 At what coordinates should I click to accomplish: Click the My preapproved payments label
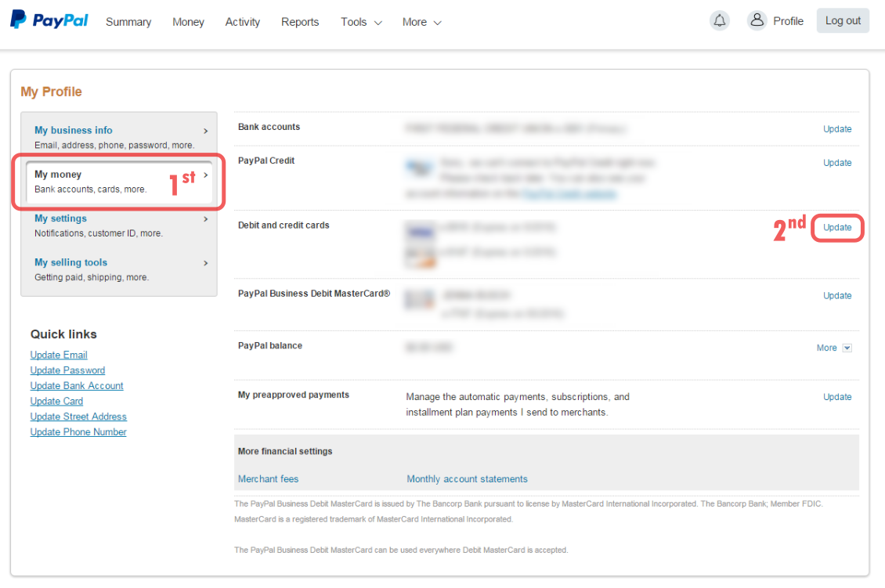coord(294,395)
